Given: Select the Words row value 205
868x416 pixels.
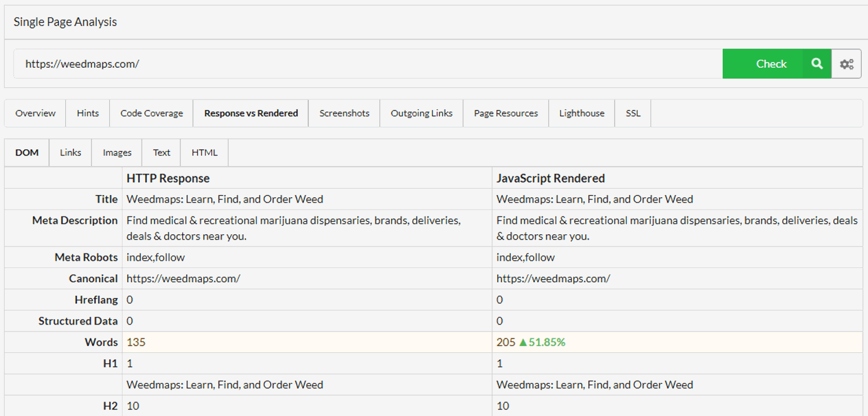Looking at the screenshot, I should [504, 342].
